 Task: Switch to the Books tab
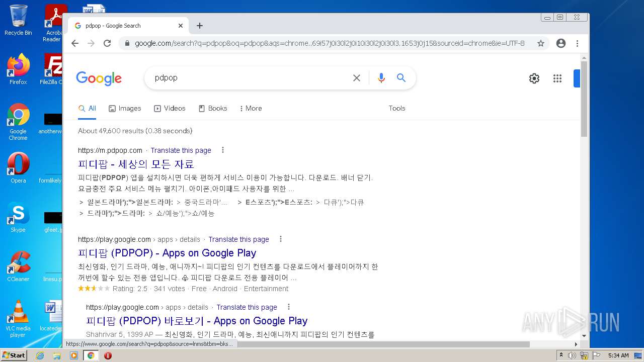tap(213, 108)
